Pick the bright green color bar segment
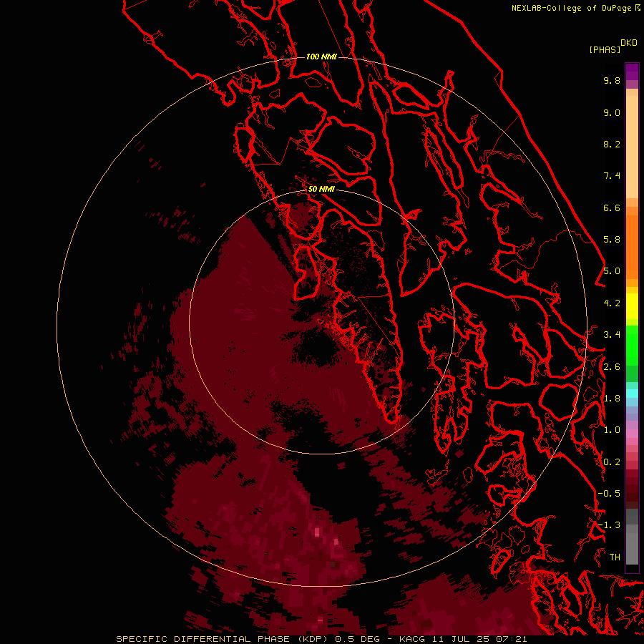644x644 pixels. [632, 345]
